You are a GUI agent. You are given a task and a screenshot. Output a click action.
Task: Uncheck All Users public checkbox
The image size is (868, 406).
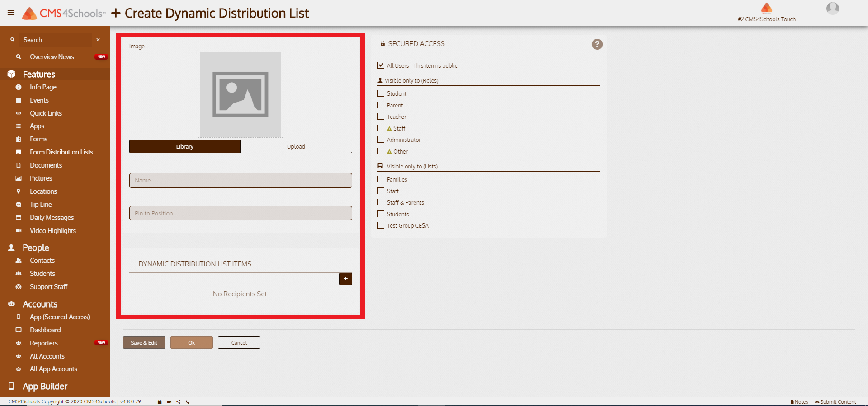pyautogui.click(x=381, y=65)
